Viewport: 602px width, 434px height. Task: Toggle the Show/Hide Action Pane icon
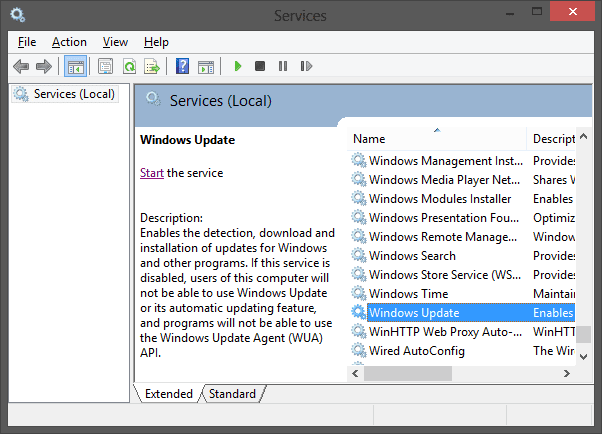[206, 66]
